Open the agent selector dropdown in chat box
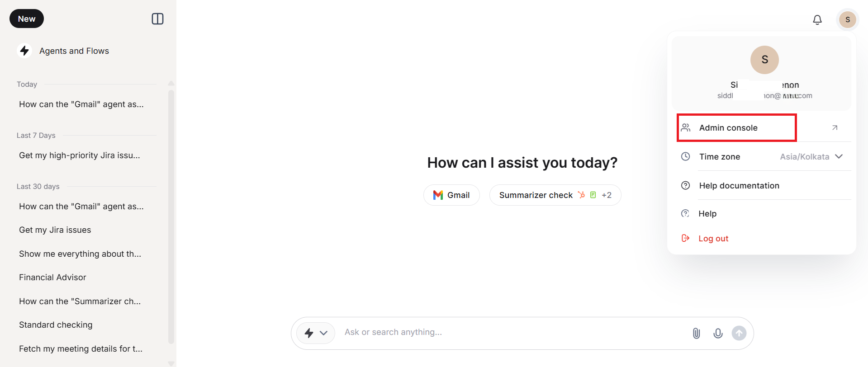868x367 pixels. point(316,333)
